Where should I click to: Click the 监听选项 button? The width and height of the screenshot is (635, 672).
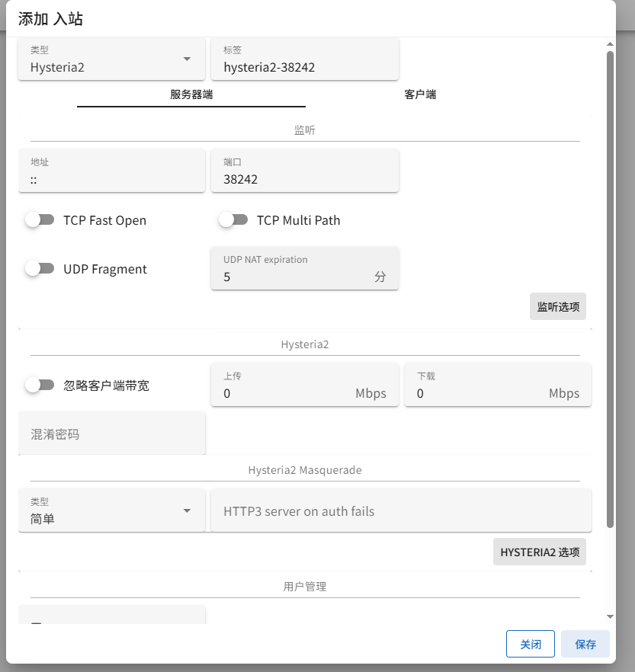[558, 307]
